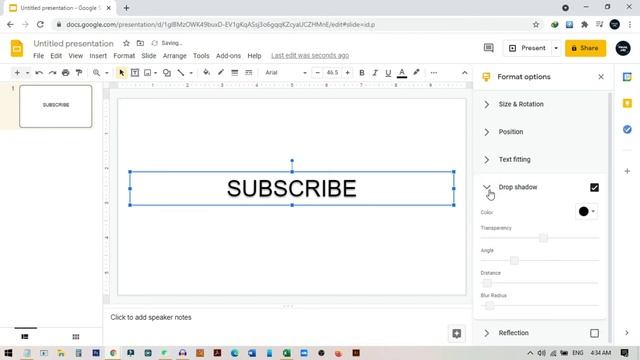This screenshot has height=360, width=640.
Task: Select the Paint format tool
Action: 79,73
